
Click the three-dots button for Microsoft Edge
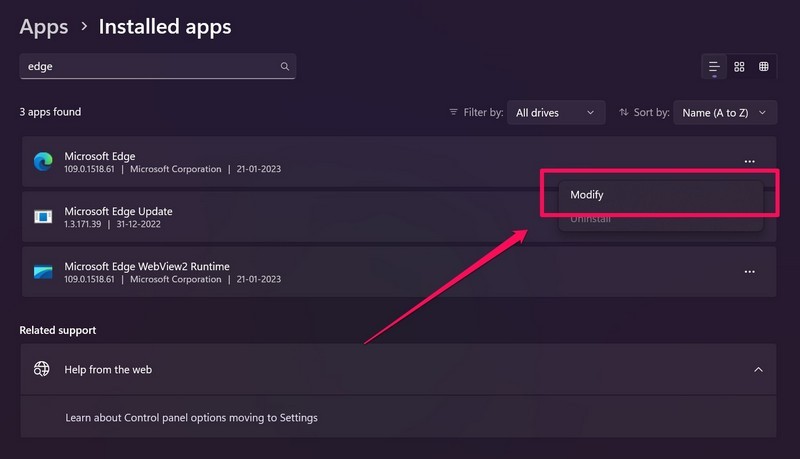pos(749,161)
